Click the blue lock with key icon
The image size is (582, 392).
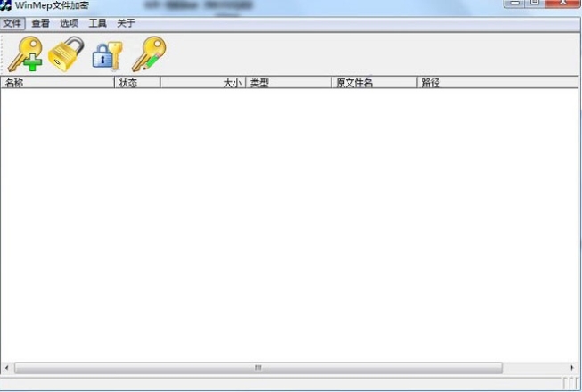107,54
